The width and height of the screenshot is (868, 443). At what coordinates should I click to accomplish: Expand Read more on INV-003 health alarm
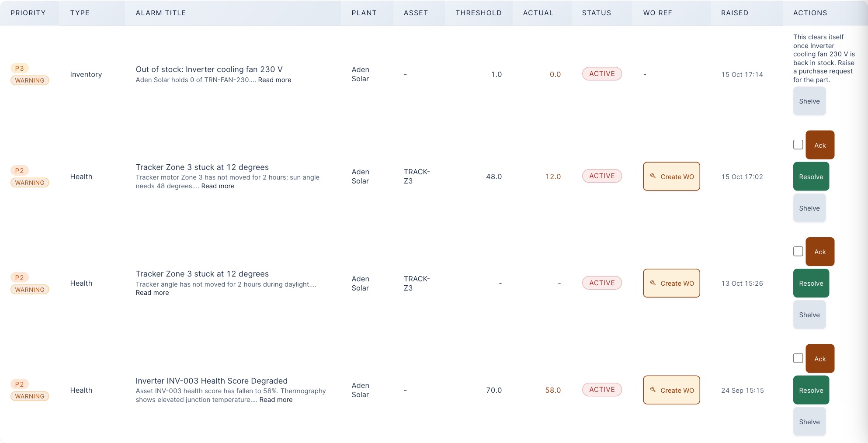click(276, 400)
